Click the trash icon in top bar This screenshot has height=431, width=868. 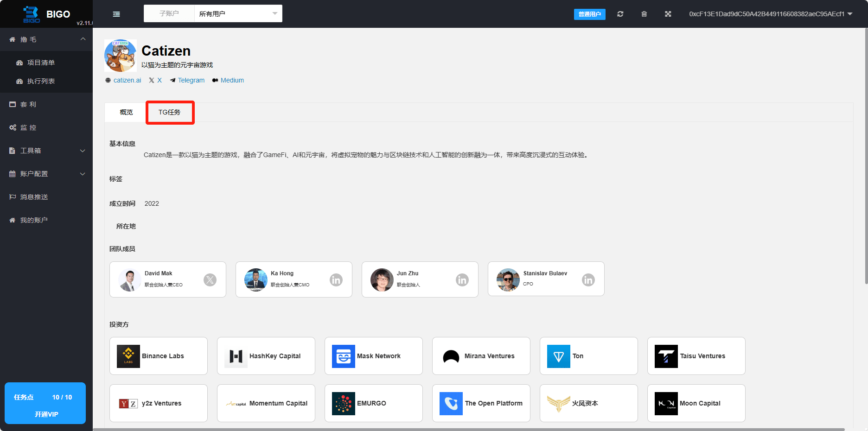click(644, 14)
